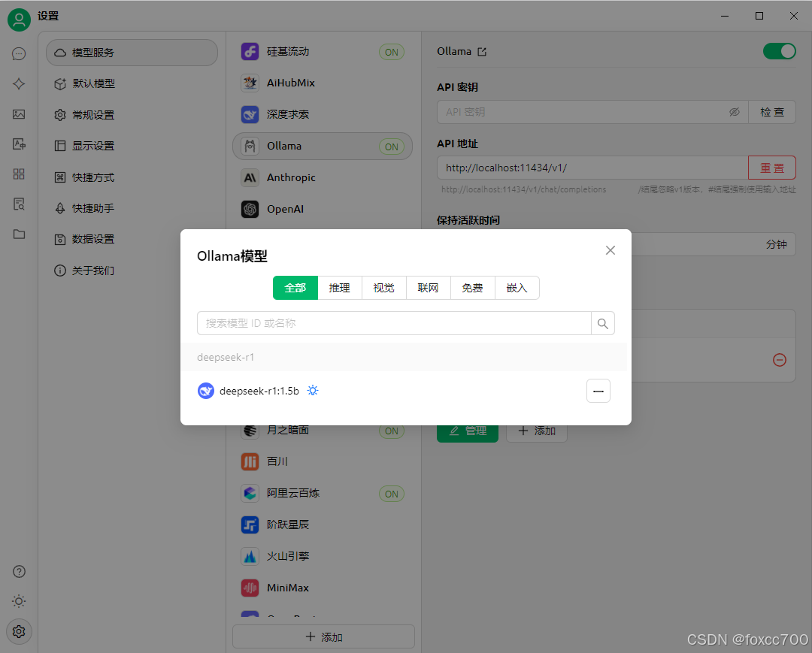Click the red remove circle icon
This screenshot has width=812, height=653.
(x=780, y=360)
